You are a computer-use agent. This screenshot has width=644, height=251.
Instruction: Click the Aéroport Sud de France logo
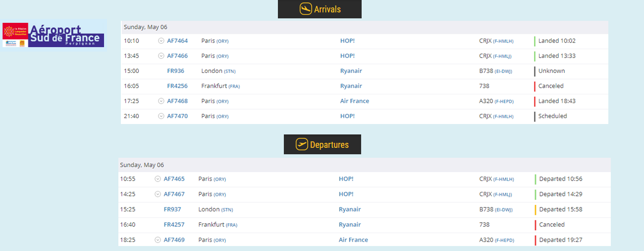(x=54, y=34)
